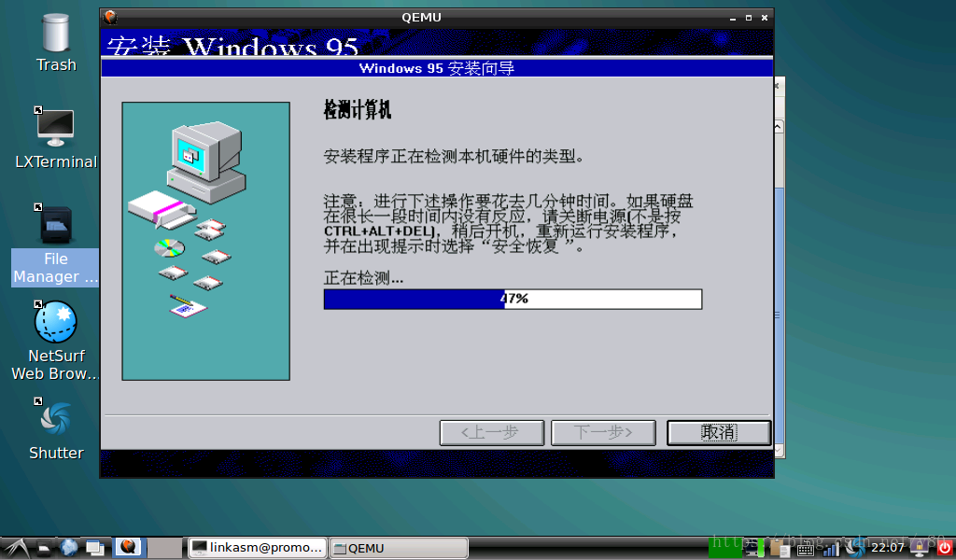Viewport: 956px width, 560px height.
Task: Switch to the empty second workspace
Action: [164, 548]
